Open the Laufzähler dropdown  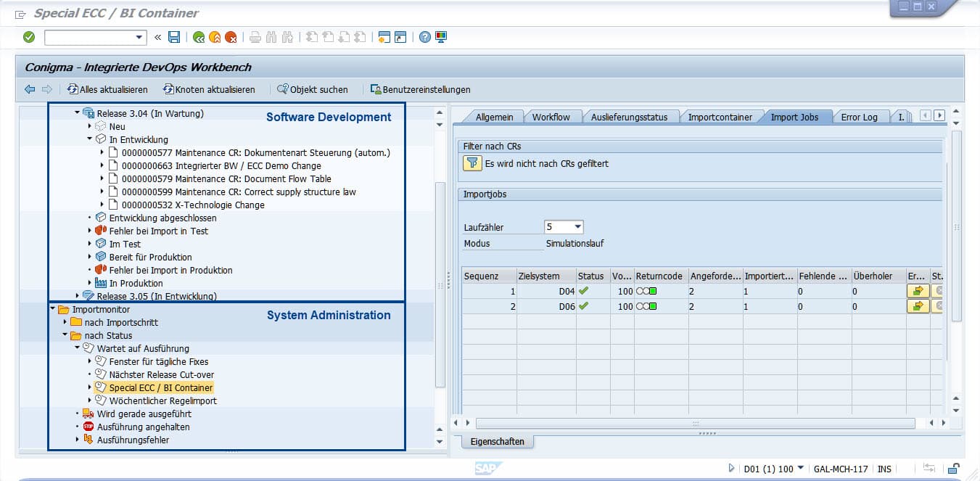pos(577,227)
